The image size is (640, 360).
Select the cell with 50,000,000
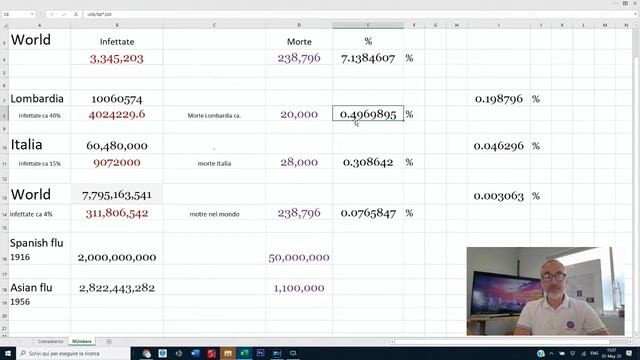(x=299, y=249)
